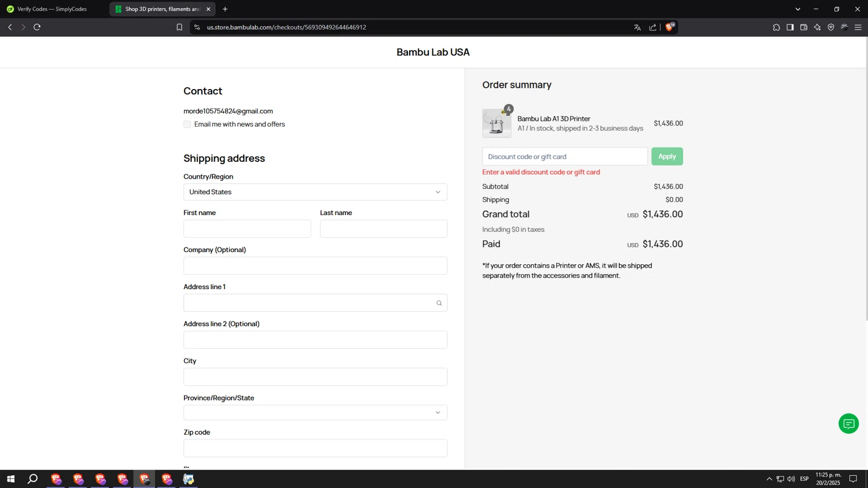The image size is (868, 488).
Task: Open Windows notification center icon
Action: [853, 479]
